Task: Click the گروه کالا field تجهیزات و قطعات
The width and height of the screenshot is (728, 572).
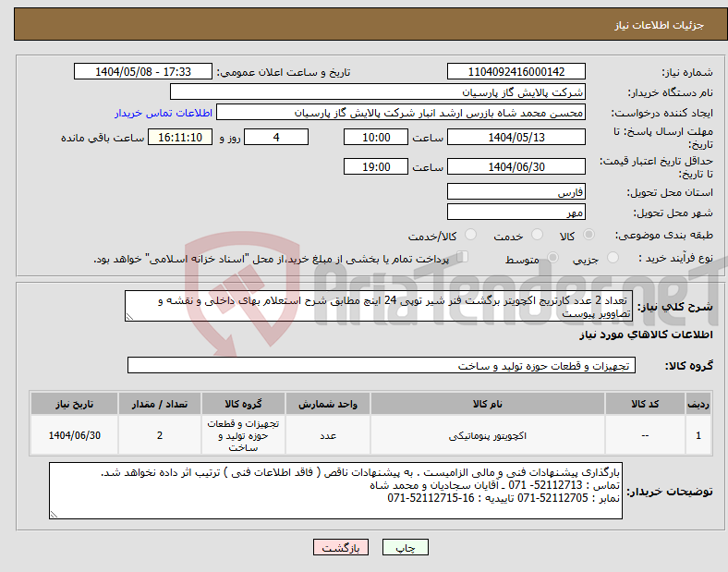Action: pyautogui.click(x=382, y=365)
